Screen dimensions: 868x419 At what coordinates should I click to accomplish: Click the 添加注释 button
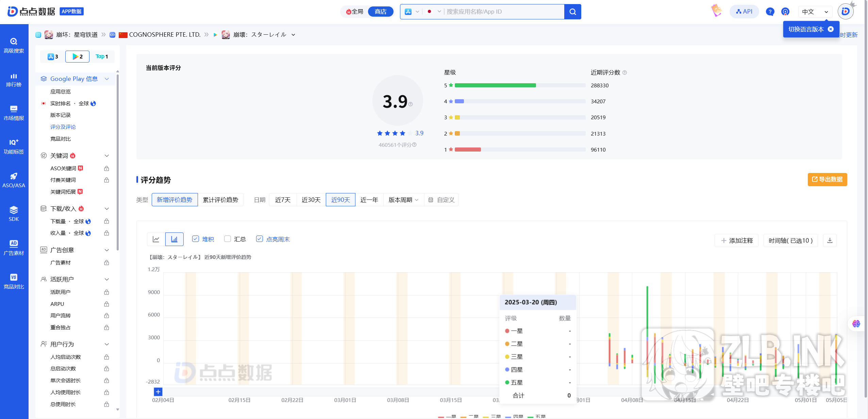tap(737, 240)
